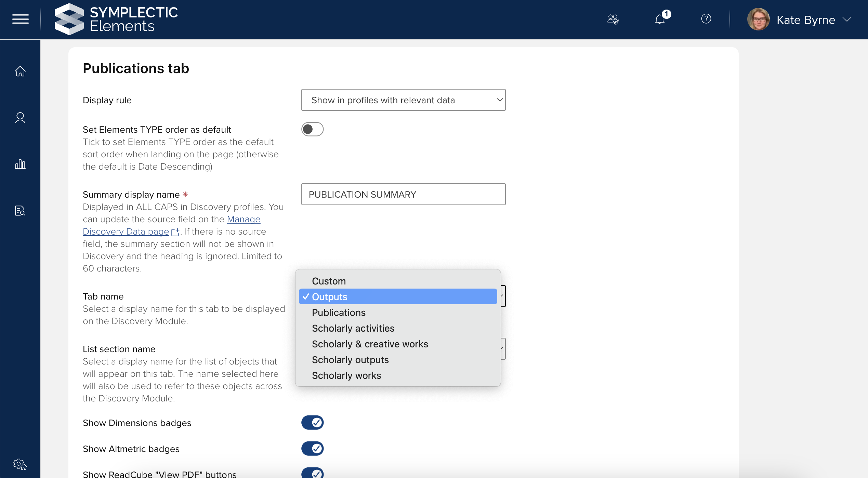Go to Home via sidebar icon
868x478 pixels.
tap(20, 71)
